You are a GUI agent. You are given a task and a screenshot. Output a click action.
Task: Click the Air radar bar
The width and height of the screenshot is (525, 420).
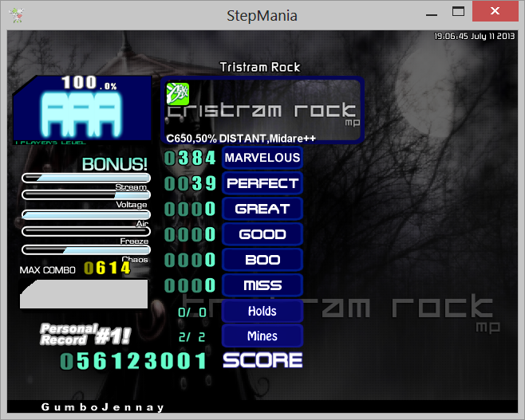tap(86, 214)
